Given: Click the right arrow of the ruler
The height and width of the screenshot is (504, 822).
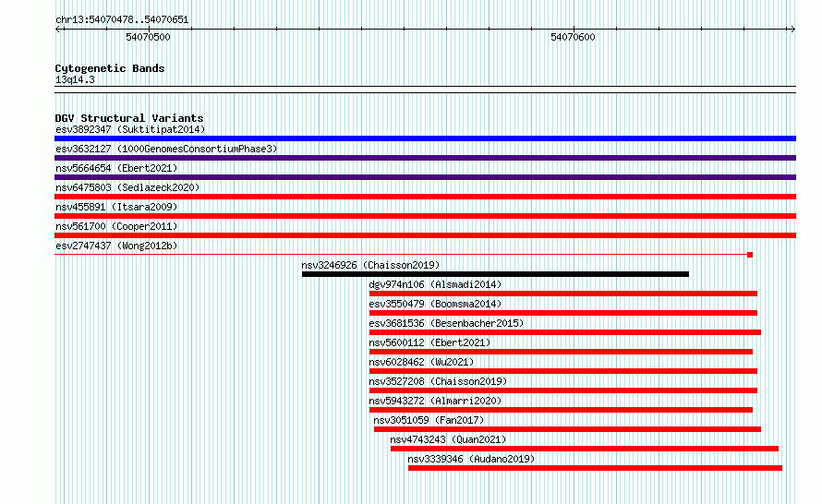Looking at the screenshot, I should click(792, 30).
